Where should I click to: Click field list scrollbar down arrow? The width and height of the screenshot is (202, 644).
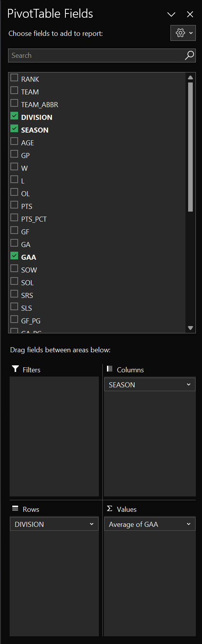click(190, 328)
